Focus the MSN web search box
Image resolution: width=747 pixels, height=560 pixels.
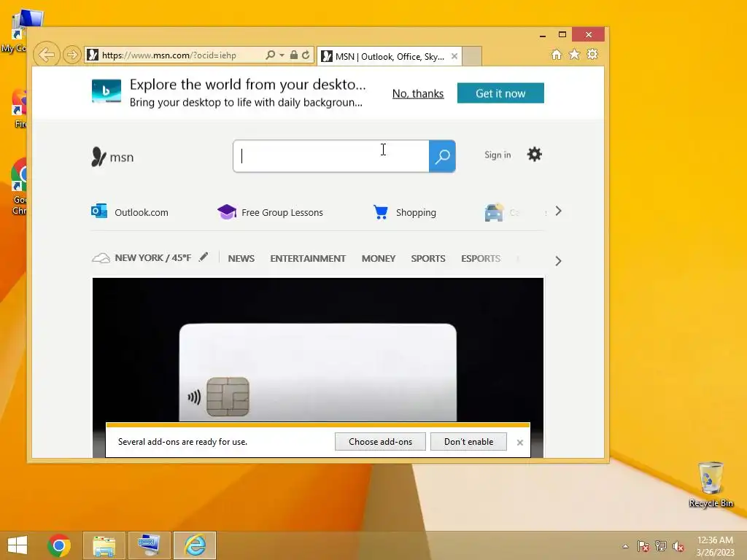(x=331, y=156)
